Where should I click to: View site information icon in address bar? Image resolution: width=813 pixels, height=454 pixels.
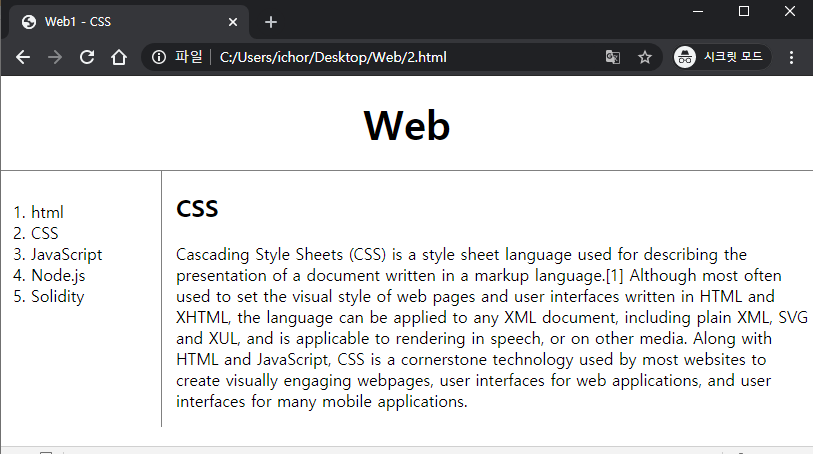(159, 57)
